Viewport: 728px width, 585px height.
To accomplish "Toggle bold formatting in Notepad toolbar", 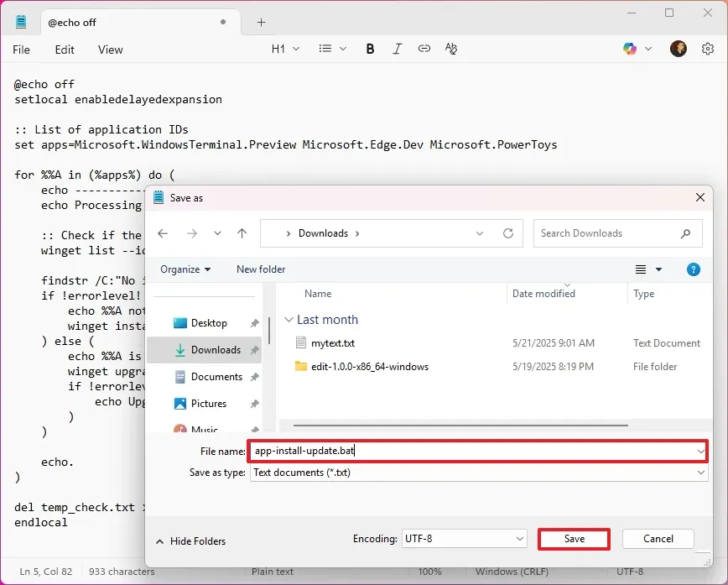I will [x=370, y=50].
